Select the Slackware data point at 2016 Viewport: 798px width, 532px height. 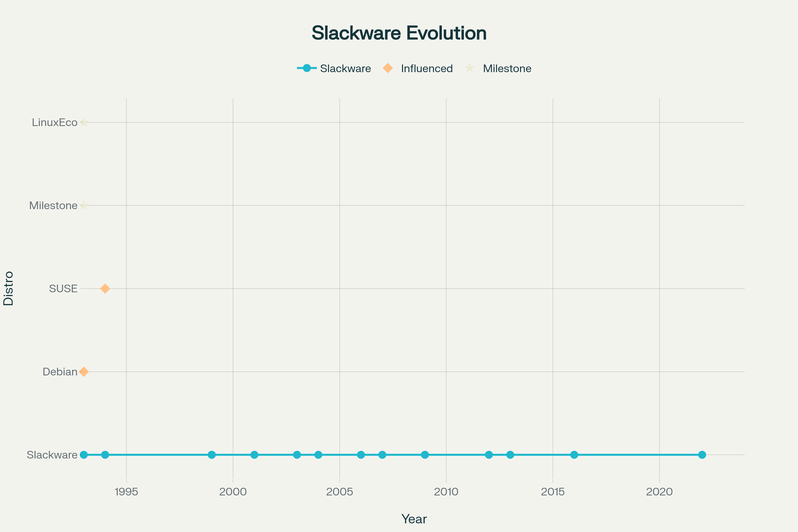[x=574, y=455]
